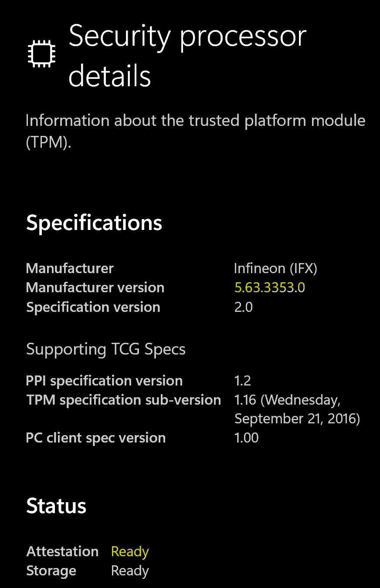Viewport: 380px width, 588px height.
Task: Click the Status section heading
Action: coord(56,506)
